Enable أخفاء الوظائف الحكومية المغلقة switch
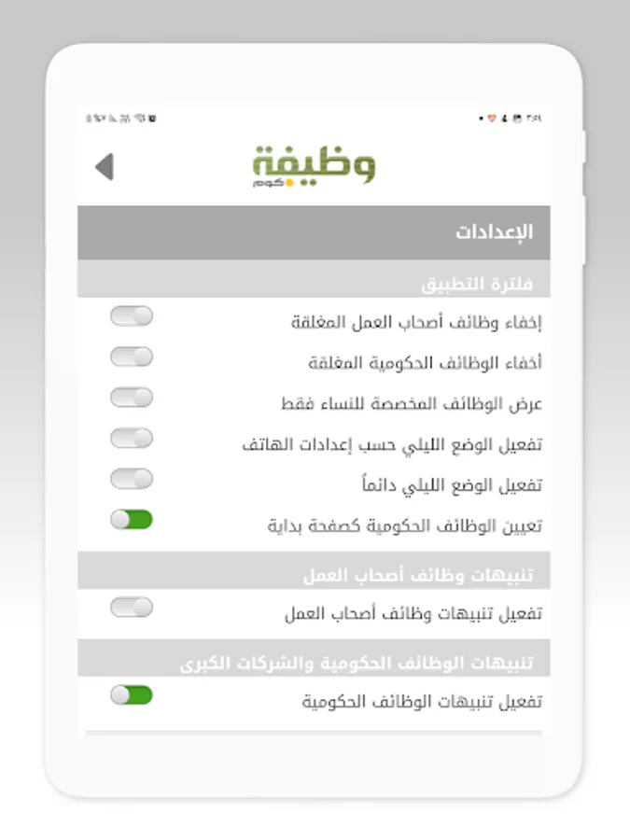Image resolution: width=630 pixels, height=840 pixels. pyautogui.click(x=131, y=357)
